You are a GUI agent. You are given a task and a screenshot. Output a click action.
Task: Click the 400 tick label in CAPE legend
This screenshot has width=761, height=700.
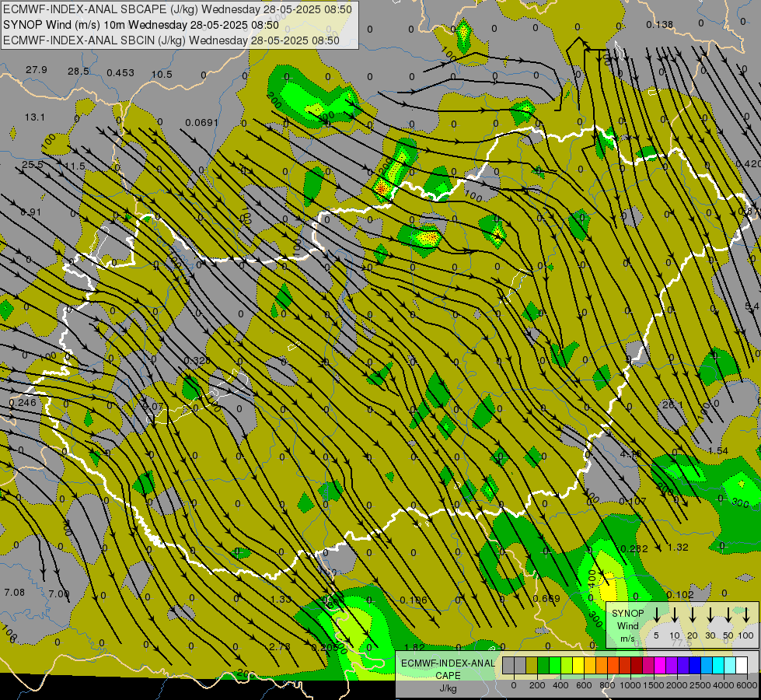pos(560,685)
